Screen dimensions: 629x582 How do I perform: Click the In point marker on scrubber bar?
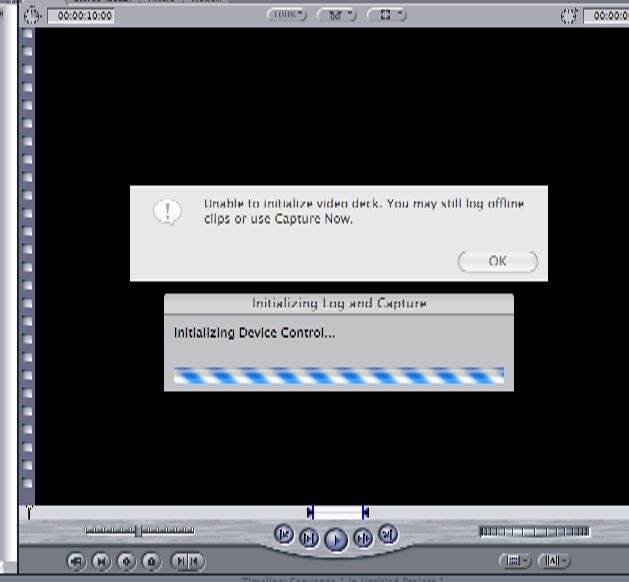(x=310, y=512)
